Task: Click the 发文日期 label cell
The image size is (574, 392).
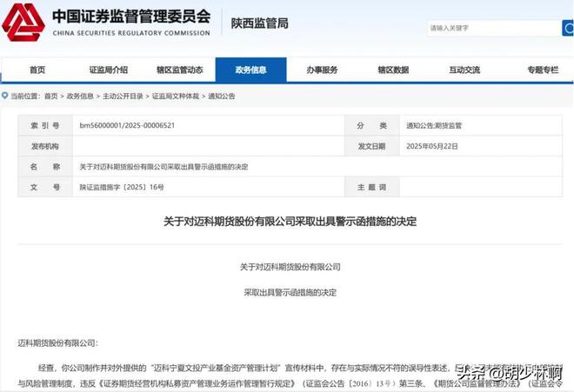Action: tap(372, 146)
